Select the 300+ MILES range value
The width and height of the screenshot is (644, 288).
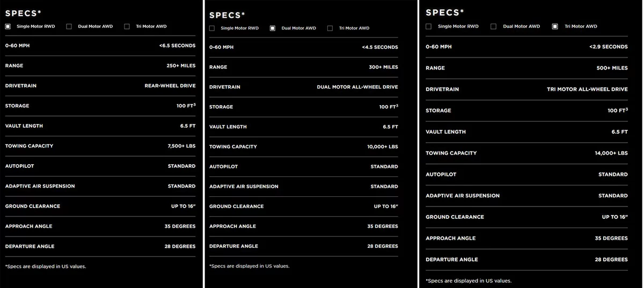(384, 67)
